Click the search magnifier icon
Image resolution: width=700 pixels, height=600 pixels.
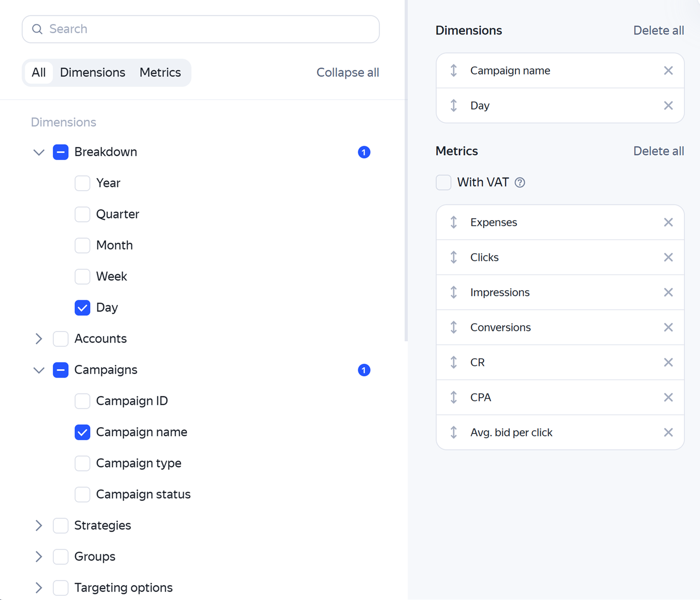[x=37, y=29]
